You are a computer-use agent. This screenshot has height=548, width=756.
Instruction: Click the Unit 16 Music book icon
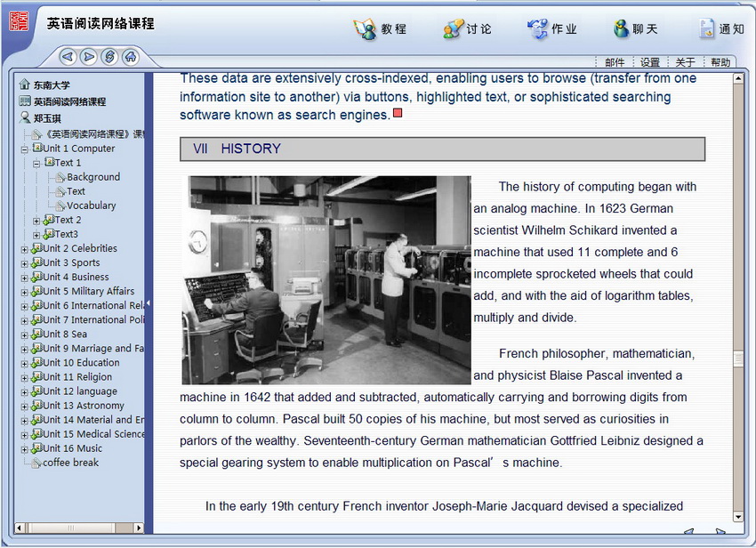(x=37, y=448)
